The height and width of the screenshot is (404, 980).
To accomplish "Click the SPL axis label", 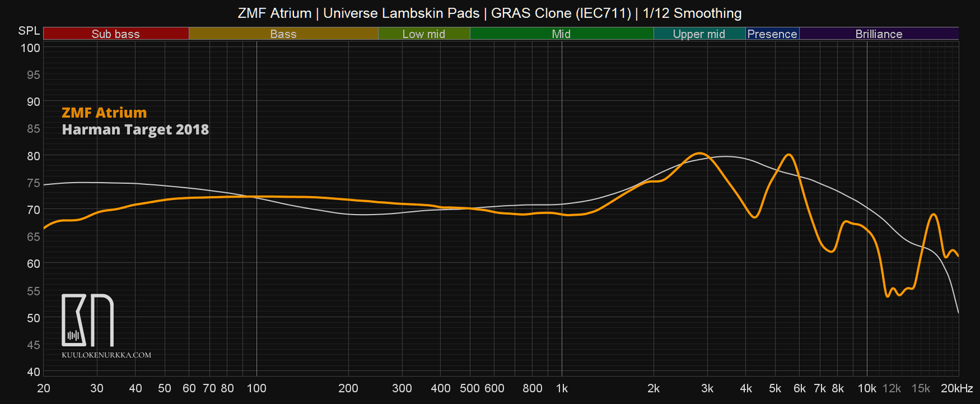I will (x=29, y=31).
